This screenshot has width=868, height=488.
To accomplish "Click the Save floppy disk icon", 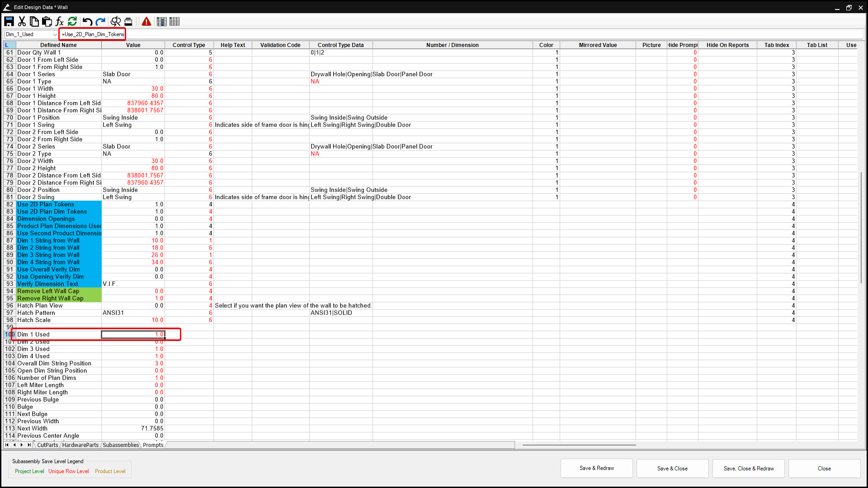I will tap(9, 21).
